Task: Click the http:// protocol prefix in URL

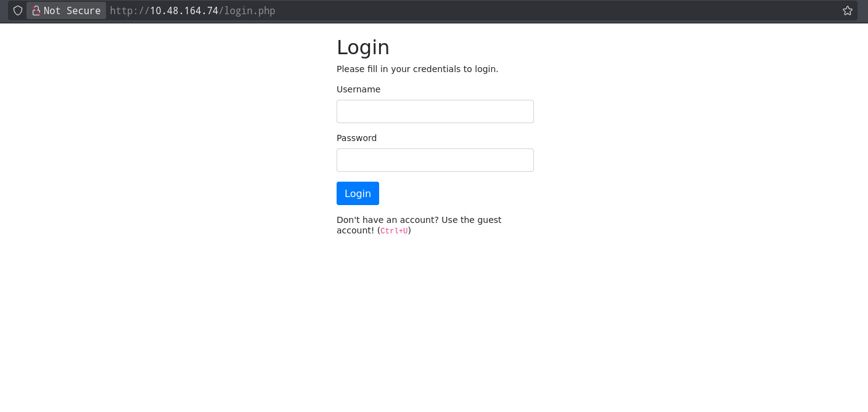Action: tap(129, 10)
